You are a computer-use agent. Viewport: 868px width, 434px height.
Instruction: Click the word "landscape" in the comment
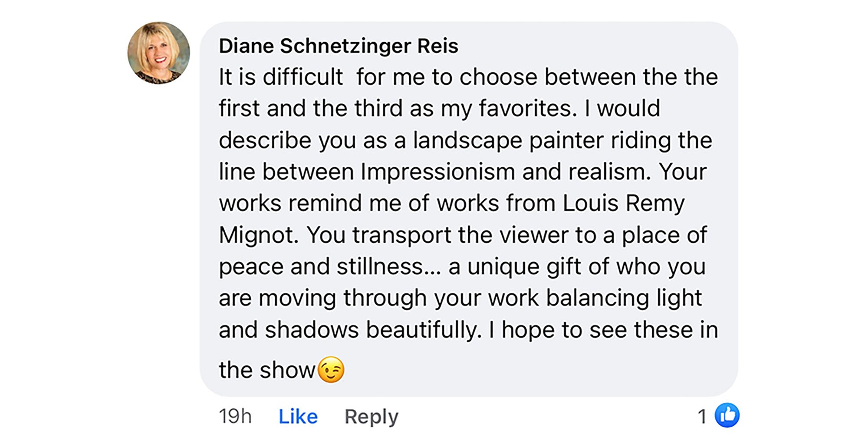point(467,141)
